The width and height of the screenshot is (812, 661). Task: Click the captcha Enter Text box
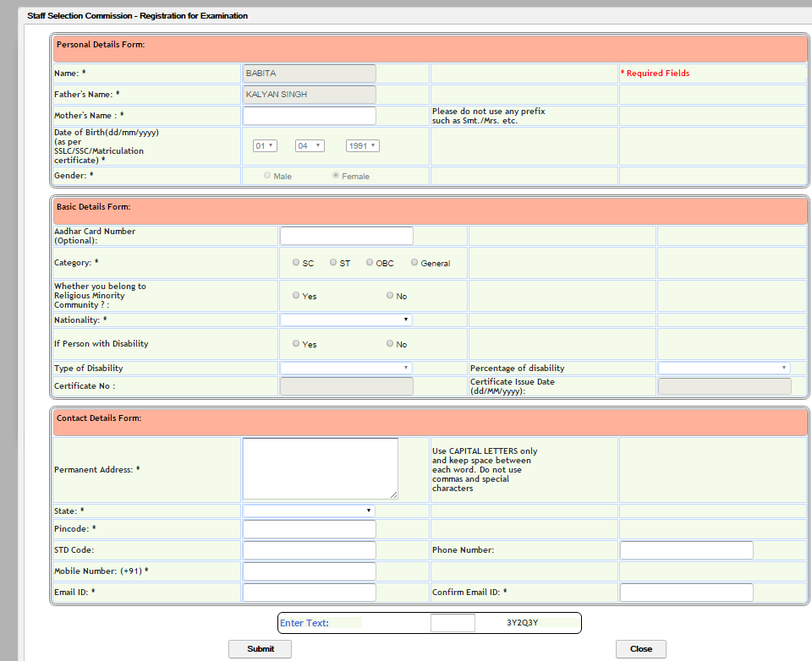pyautogui.click(x=453, y=623)
